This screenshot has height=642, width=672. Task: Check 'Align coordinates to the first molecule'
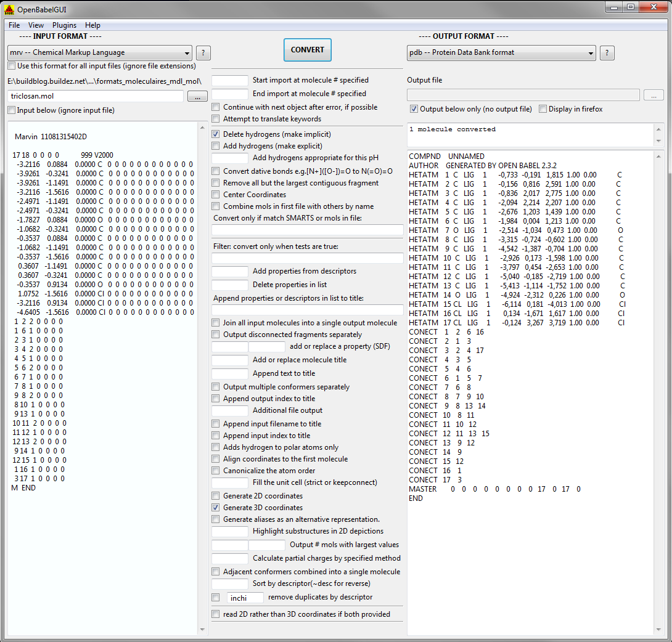tap(216, 459)
